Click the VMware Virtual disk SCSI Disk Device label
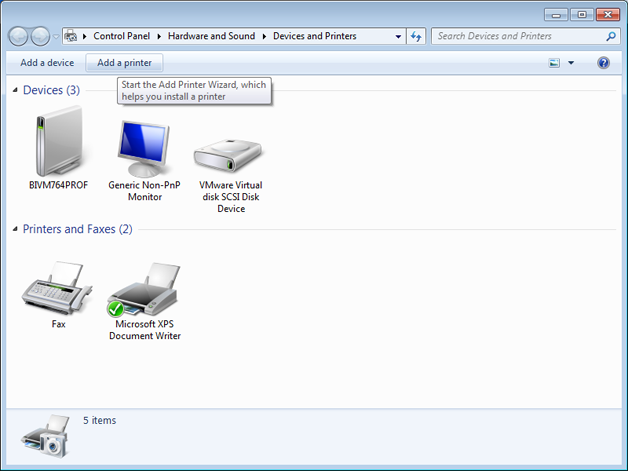The width and height of the screenshot is (628, 471). pyautogui.click(x=231, y=197)
